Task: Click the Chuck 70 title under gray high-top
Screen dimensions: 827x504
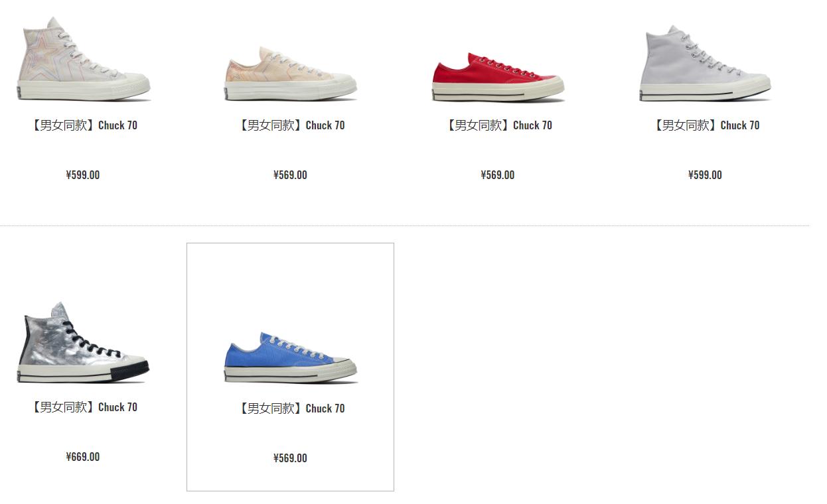Action: click(705, 125)
